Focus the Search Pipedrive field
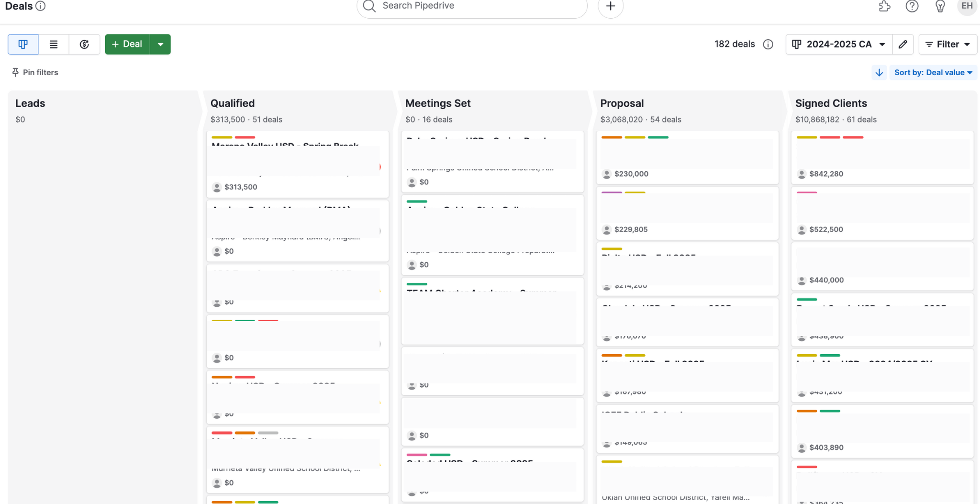The width and height of the screenshot is (980, 504). click(x=472, y=6)
